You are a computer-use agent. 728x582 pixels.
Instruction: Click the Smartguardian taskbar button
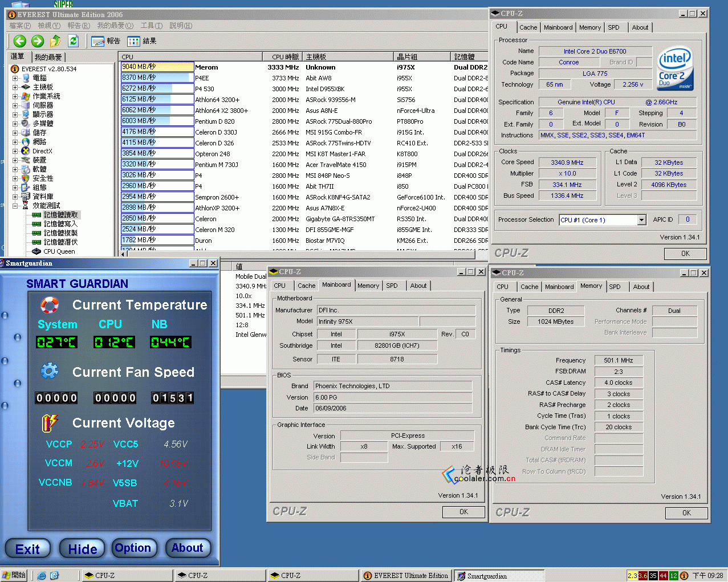[499, 576]
